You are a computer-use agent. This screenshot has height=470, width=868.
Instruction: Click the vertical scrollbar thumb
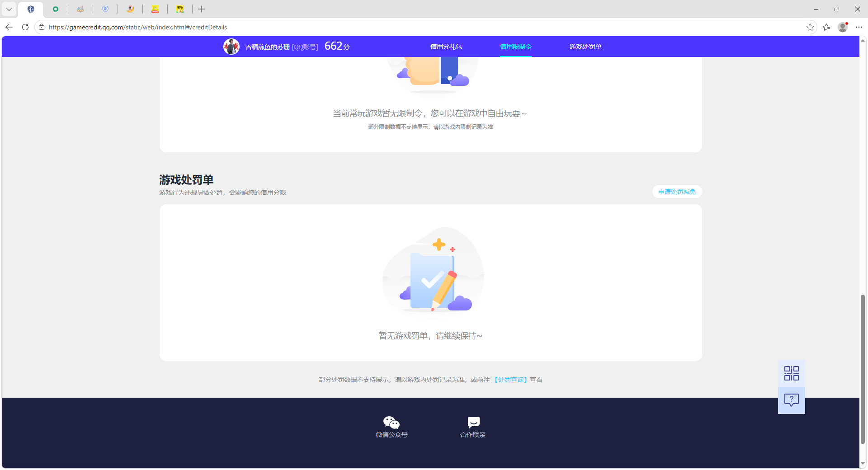863,369
